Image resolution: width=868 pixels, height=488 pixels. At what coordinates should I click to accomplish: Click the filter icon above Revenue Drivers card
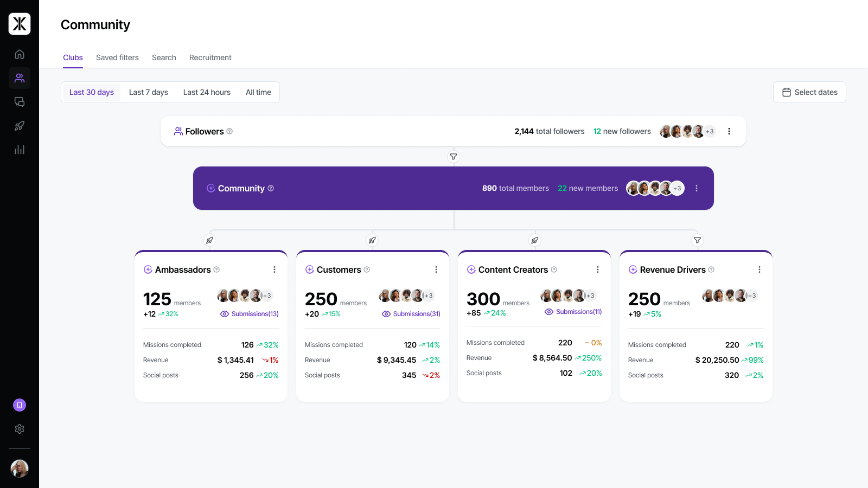pyautogui.click(x=698, y=240)
